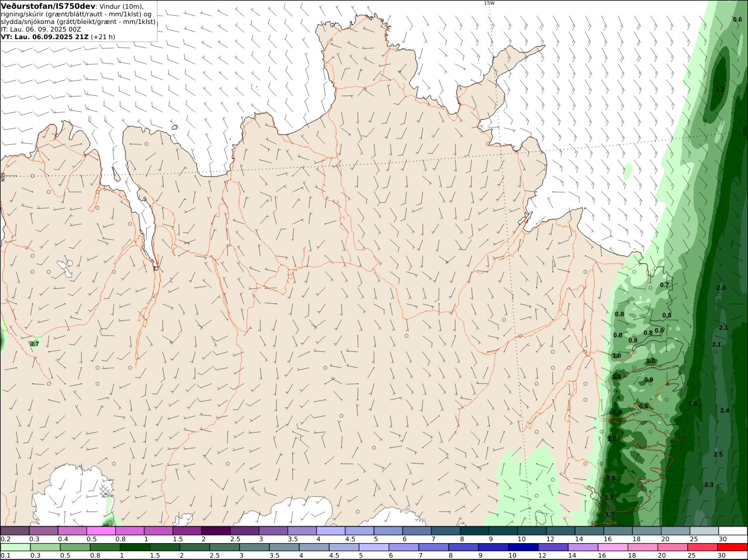This screenshot has width=748, height=560.
Task: Click the '30' label in the upper legend row
Action: 722,539
